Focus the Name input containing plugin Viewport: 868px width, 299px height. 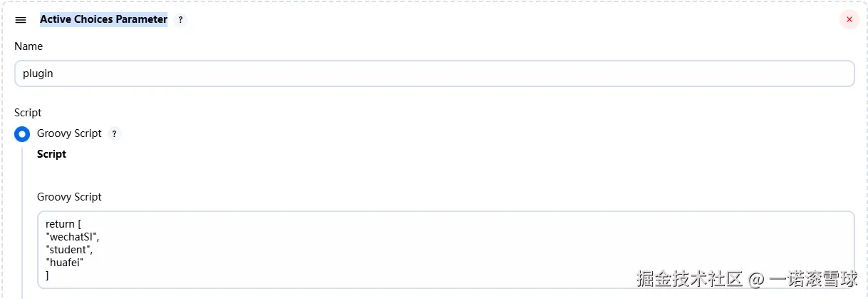click(x=434, y=74)
